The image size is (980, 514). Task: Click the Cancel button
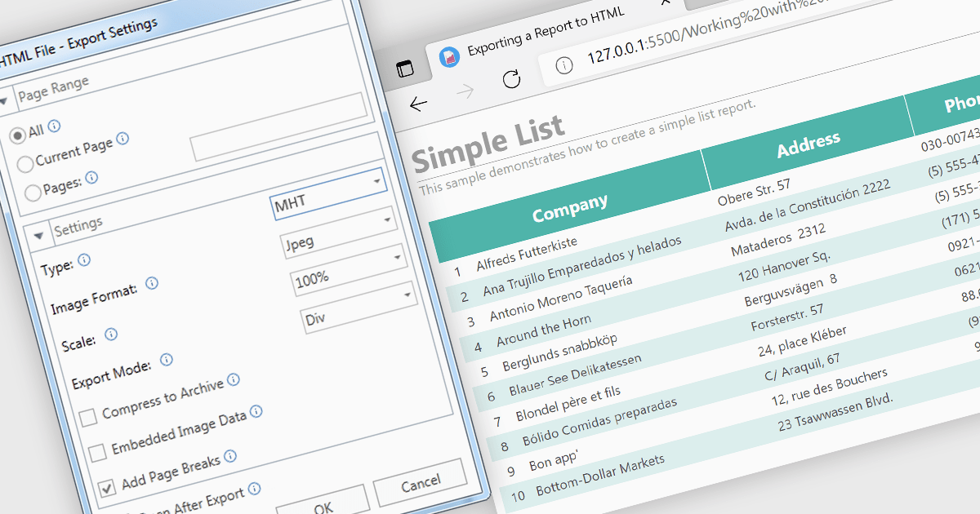420,482
